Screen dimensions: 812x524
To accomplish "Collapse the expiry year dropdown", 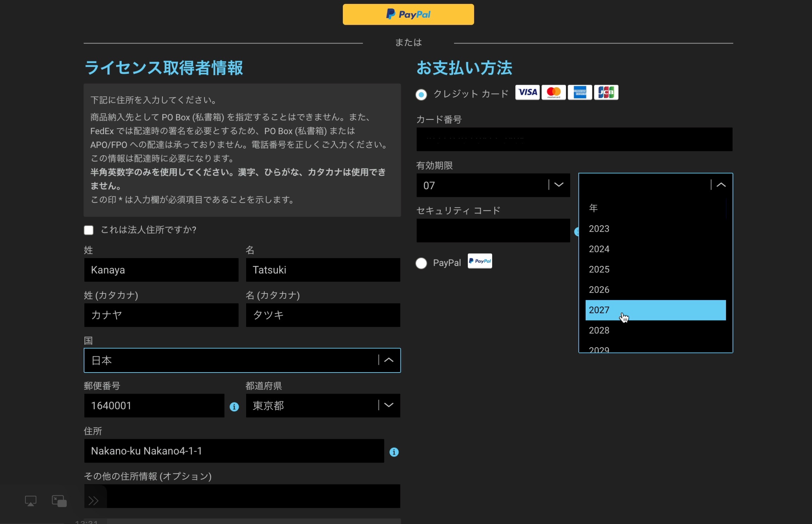I will 721,185.
